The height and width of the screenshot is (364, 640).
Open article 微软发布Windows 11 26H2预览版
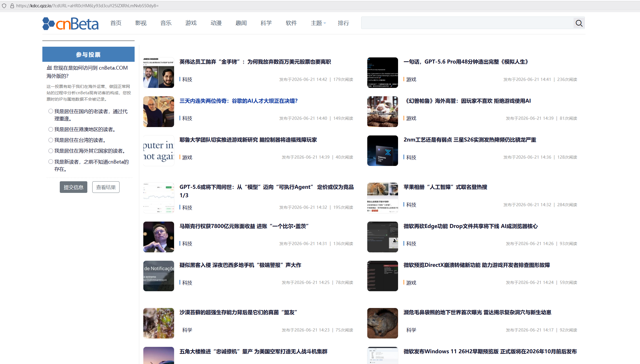[490, 352]
